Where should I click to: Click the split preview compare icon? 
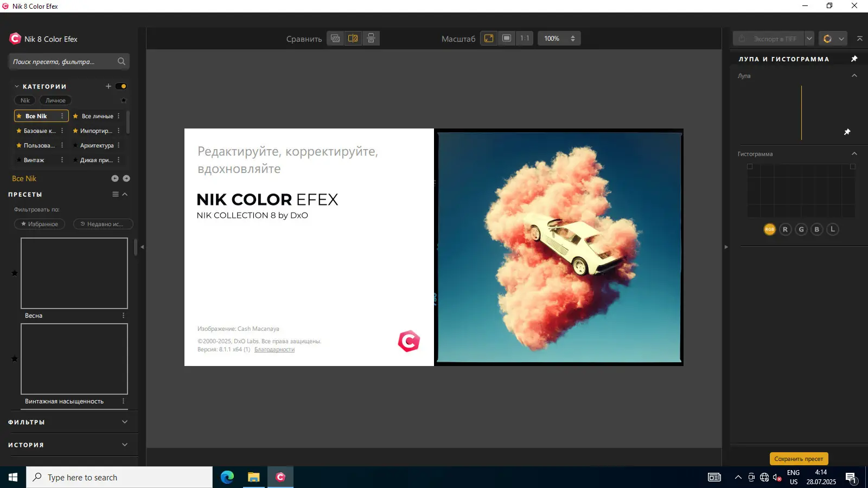point(353,38)
